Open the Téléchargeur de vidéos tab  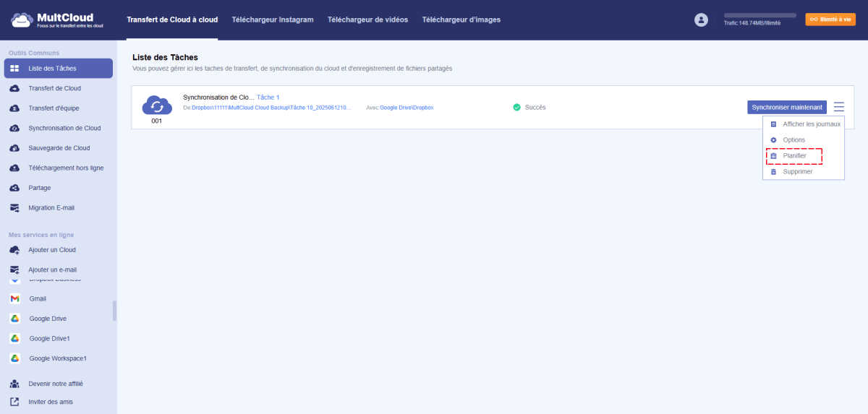tap(367, 20)
